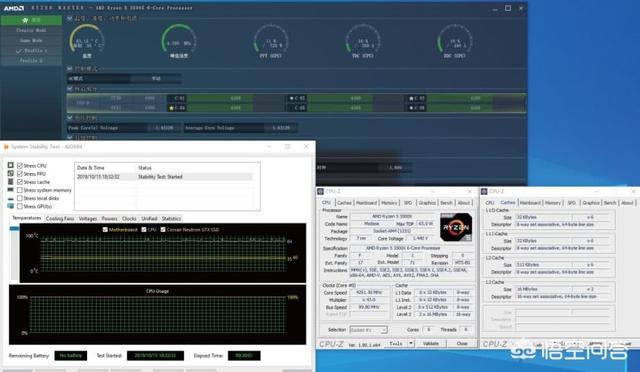
Task: Click the Validate button in CPU-Z
Action: (430, 343)
